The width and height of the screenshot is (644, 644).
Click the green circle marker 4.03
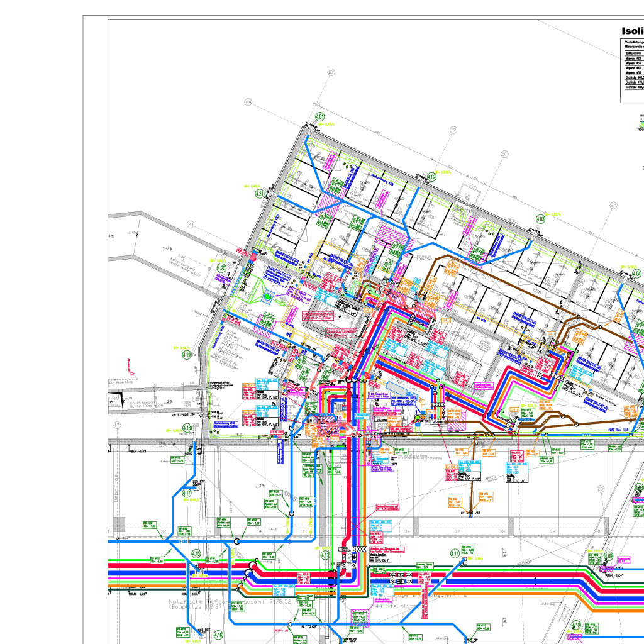click(540, 219)
